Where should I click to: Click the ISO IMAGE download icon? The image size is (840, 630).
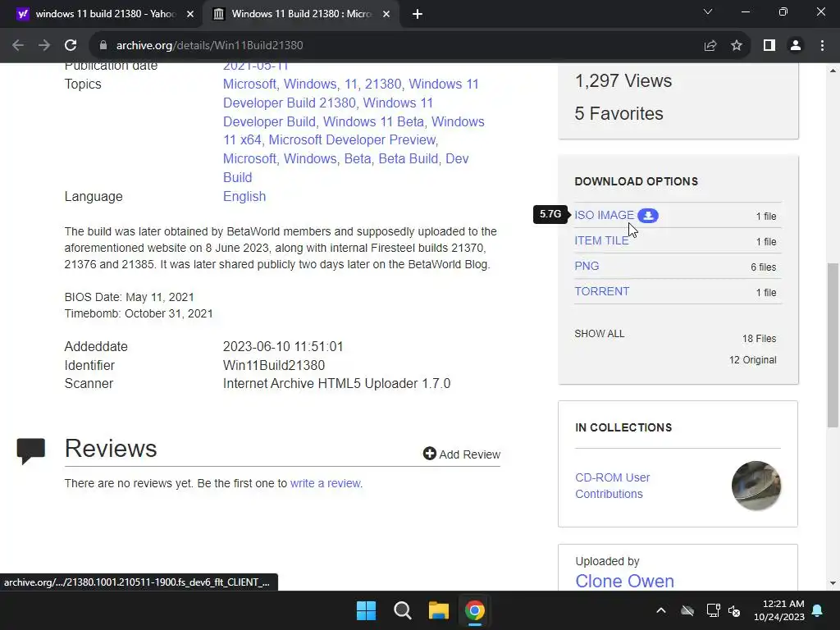tap(648, 216)
